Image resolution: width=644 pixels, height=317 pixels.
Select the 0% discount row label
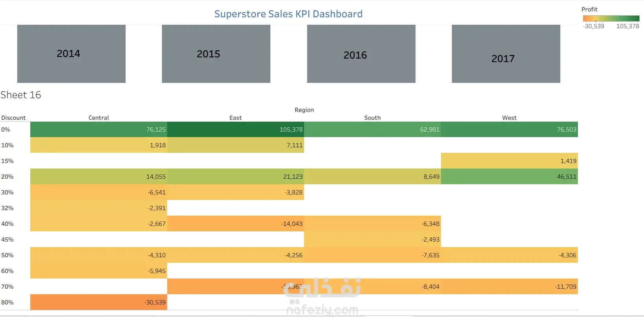tap(6, 130)
